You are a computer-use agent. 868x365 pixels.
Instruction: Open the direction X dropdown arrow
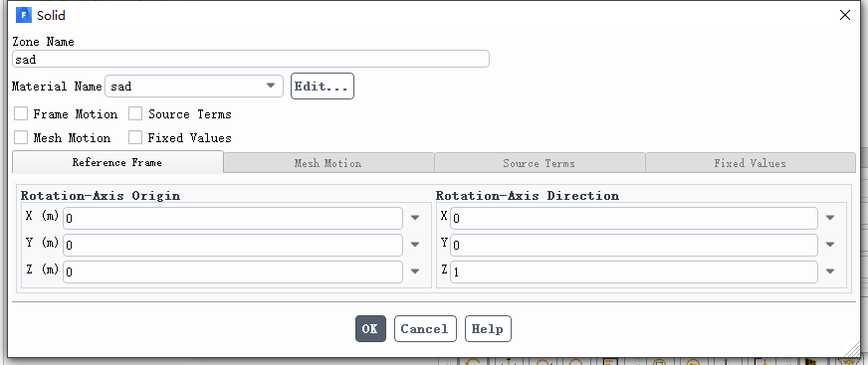coord(830,218)
